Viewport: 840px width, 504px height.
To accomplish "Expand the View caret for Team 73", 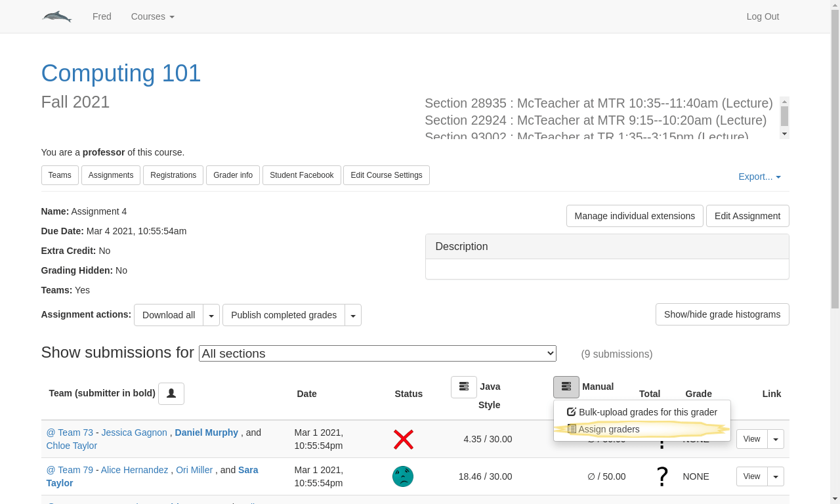I will (x=776, y=439).
